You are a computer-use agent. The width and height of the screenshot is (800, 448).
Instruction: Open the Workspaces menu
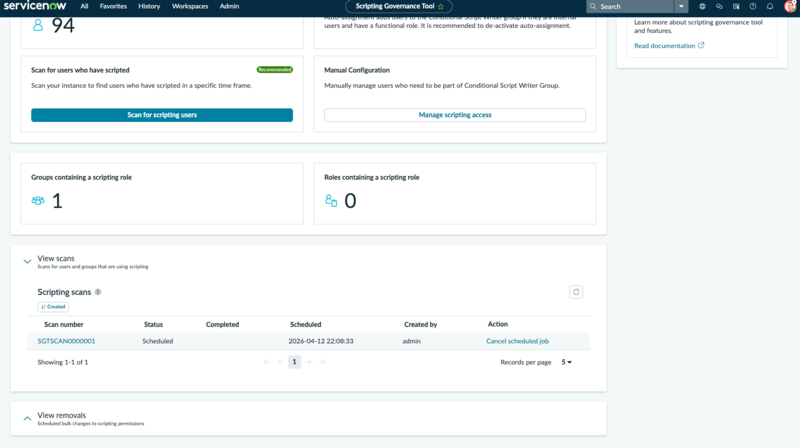[x=190, y=6]
